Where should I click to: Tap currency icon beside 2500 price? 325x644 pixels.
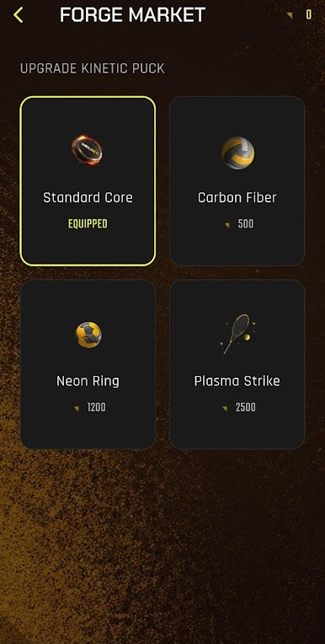[x=225, y=408]
